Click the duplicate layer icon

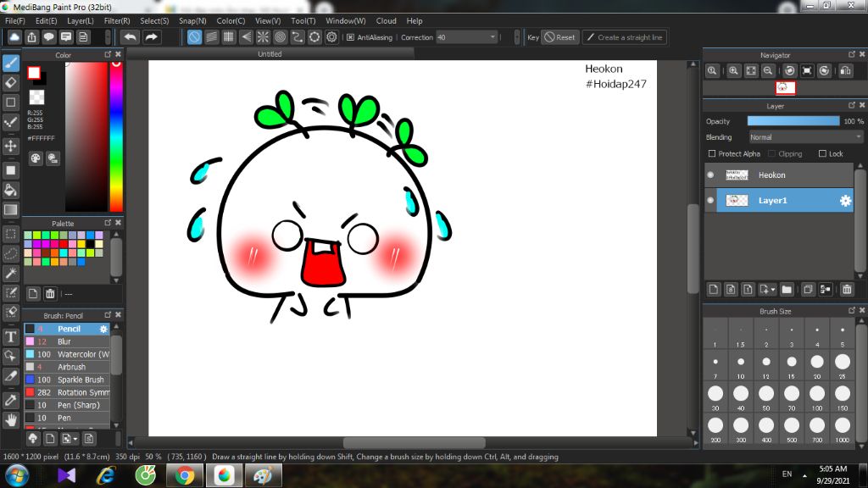(x=808, y=290)
